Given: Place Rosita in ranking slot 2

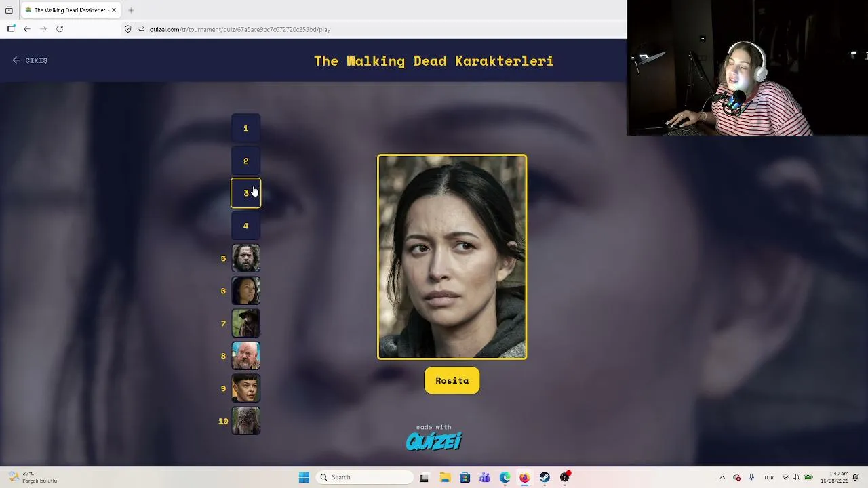Looking at the screenshot, I should pos(246,161).
